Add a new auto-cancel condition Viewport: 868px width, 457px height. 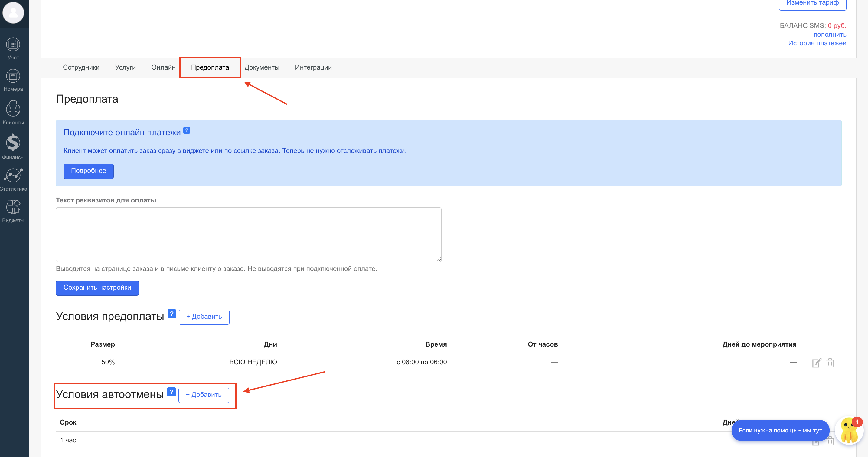pyautogui.click(x=204, y=395)
